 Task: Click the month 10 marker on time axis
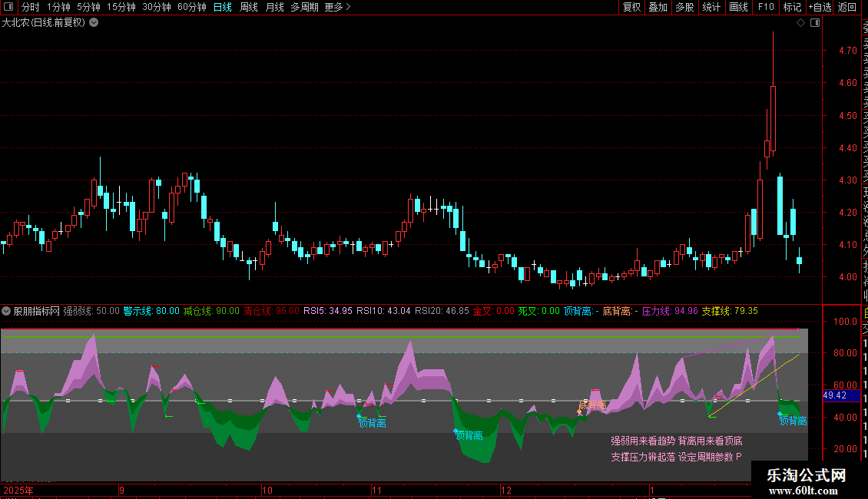point(267,490)
